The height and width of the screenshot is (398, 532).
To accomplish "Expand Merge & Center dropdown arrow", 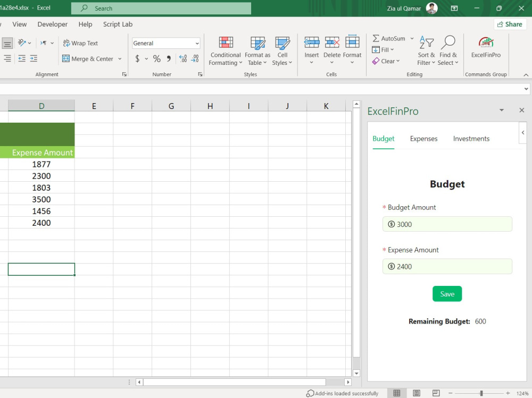I will [x=120, y=58].
